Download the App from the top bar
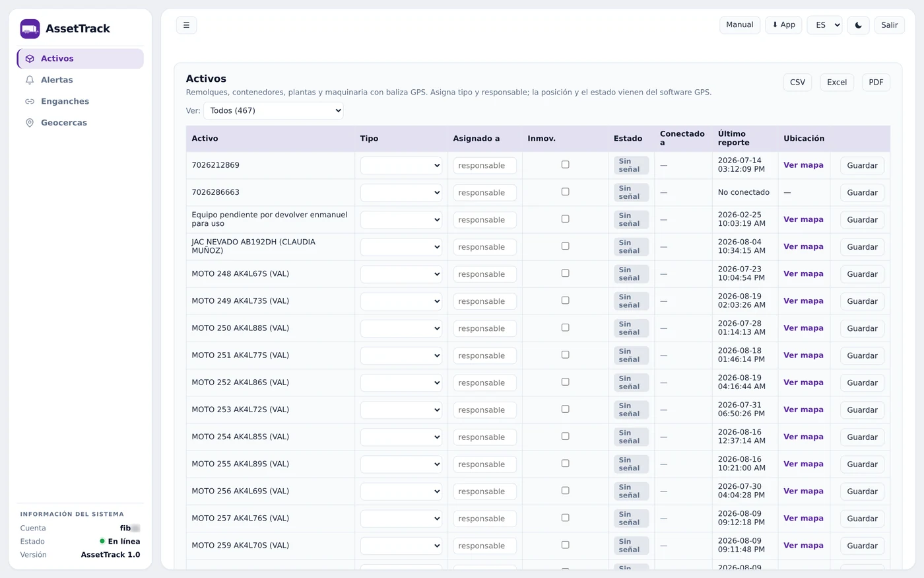 coord(783,25)
